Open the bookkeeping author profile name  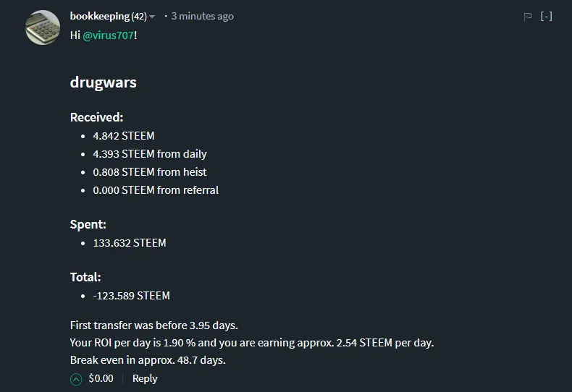pos(100,16)
